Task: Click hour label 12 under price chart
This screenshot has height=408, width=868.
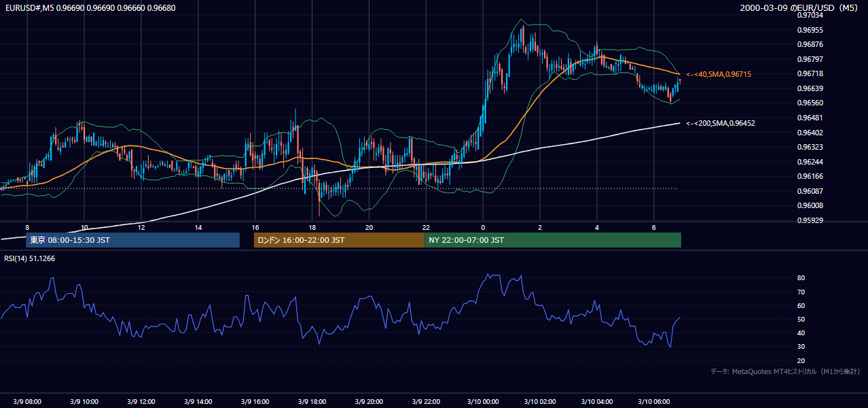Action: (x=141, y=227)
